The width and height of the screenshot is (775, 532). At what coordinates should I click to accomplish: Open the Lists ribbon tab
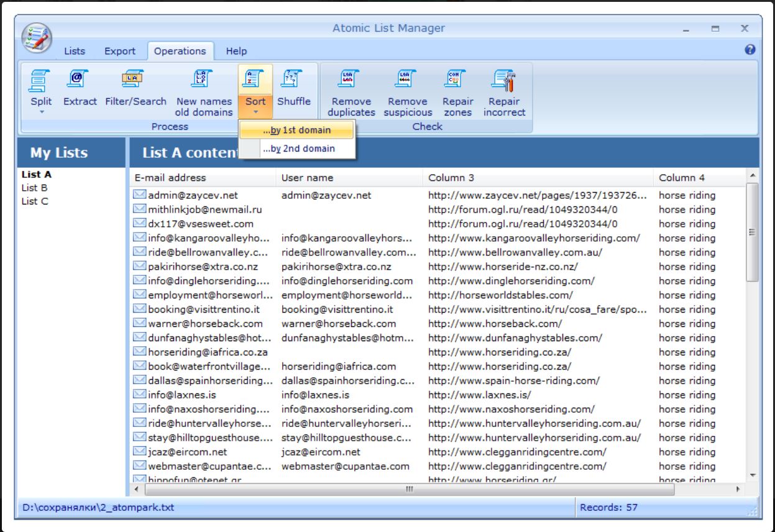[x=75, y=52]
